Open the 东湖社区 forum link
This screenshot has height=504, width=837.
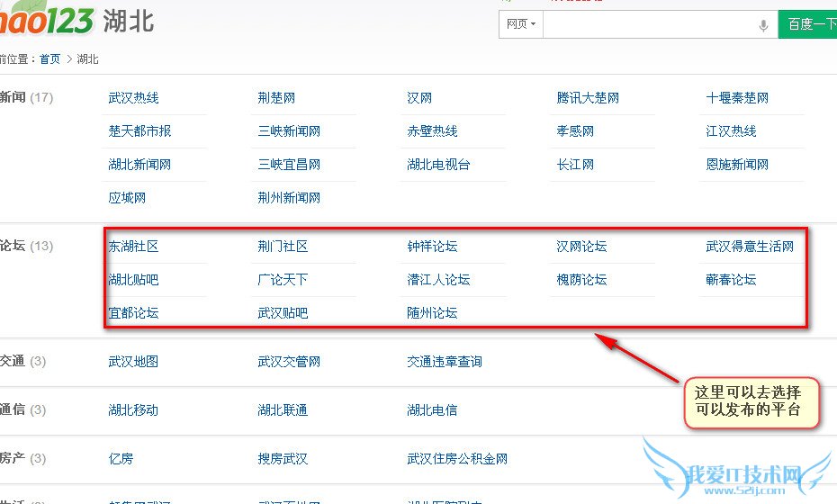(133, 247)
